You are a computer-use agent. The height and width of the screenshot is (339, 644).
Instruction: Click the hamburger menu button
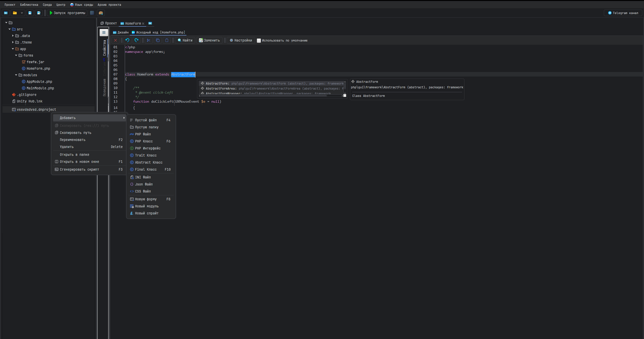tap(104, 32)
